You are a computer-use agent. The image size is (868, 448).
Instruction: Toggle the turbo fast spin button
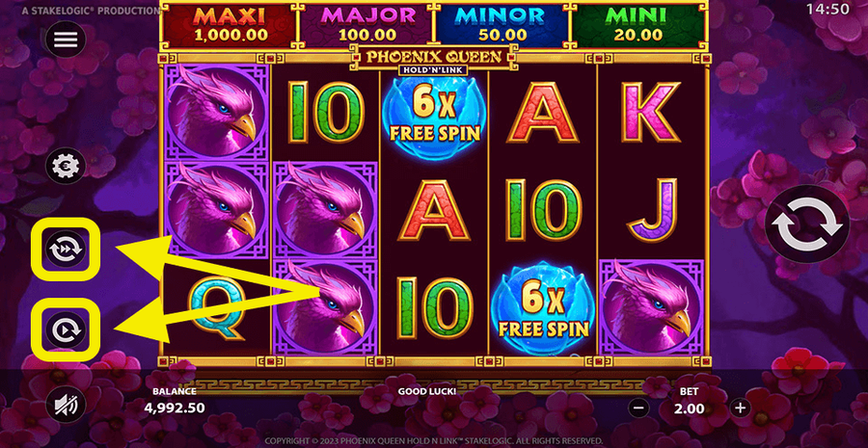pyautogui.click(x=66, y=250)
